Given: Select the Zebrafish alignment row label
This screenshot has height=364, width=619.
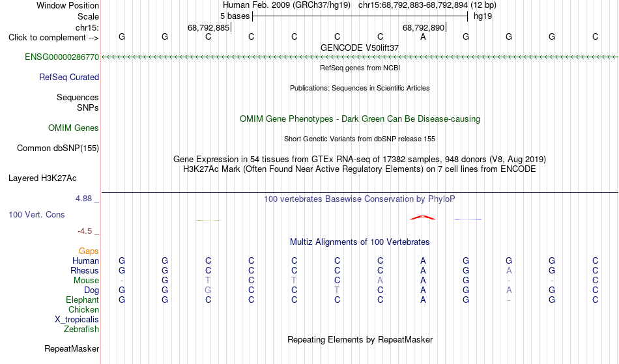Looking at the screenshot, I should (81, 329).
